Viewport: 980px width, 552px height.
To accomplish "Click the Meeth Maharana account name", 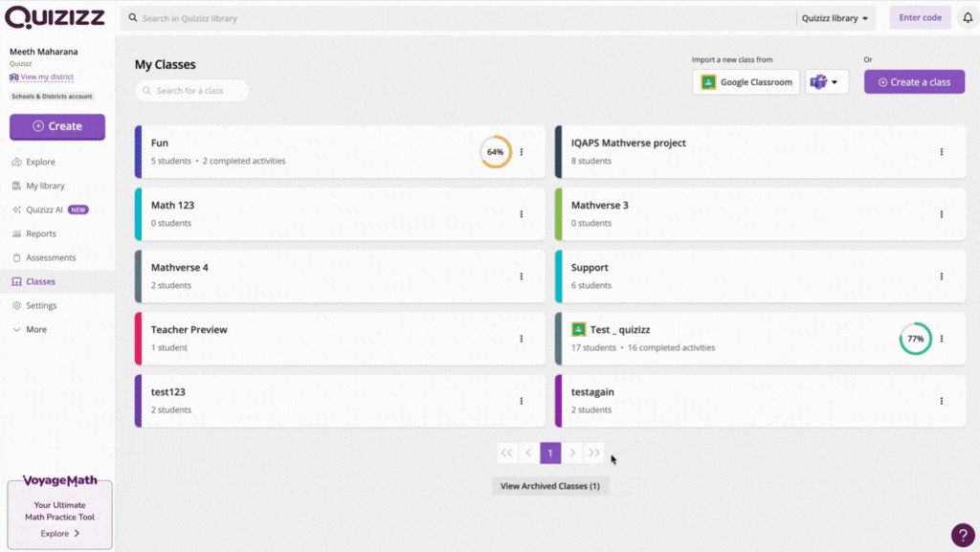I will [x=44, y=52].
